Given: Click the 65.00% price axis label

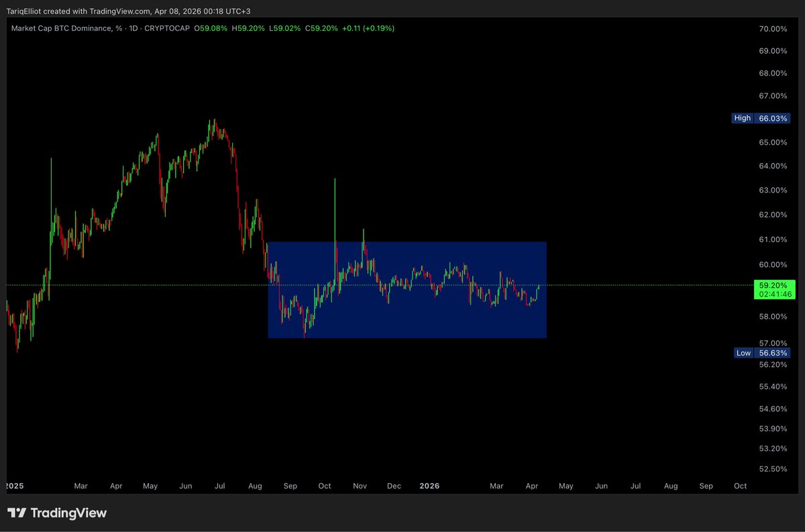Looking at the screenshot, I should pyautogui.click(x=772, y=142).
